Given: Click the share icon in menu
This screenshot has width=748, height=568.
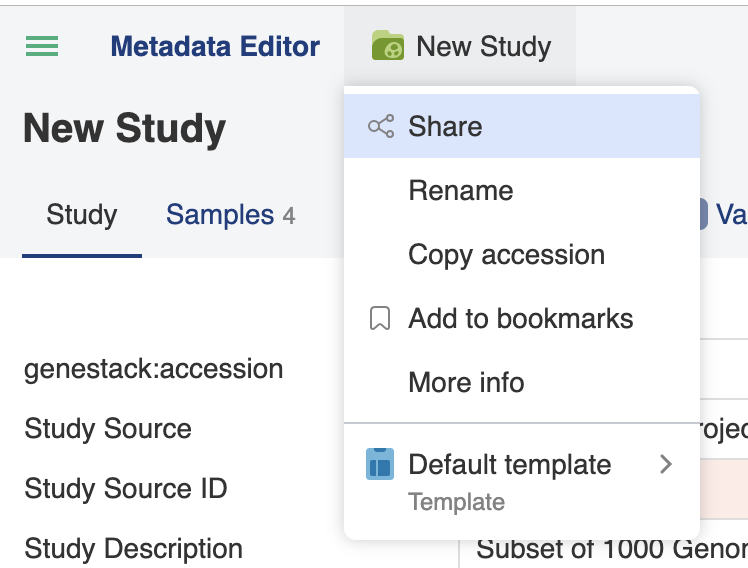Looking at the screenshot, I should coord(381,126).
